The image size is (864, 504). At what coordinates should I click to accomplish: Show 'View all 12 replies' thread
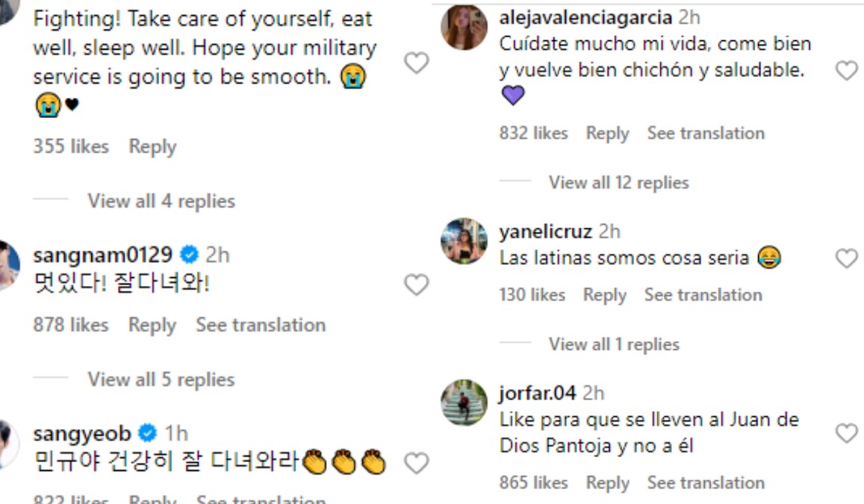(x=618, y=183)
